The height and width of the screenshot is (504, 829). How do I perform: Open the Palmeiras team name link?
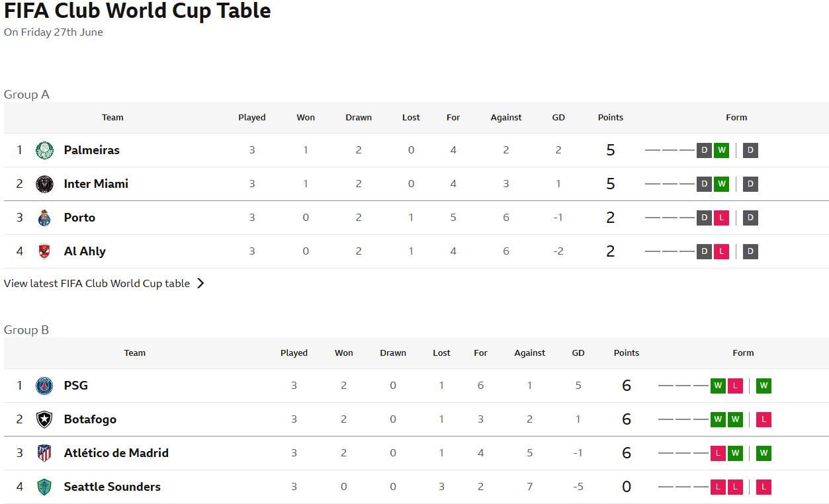tap(92, 150)
